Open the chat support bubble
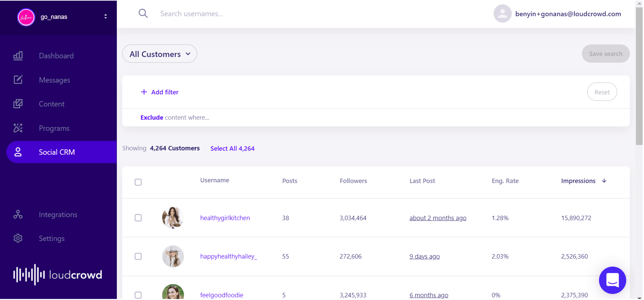Screen dimensions: 644x300 point(612,280)
